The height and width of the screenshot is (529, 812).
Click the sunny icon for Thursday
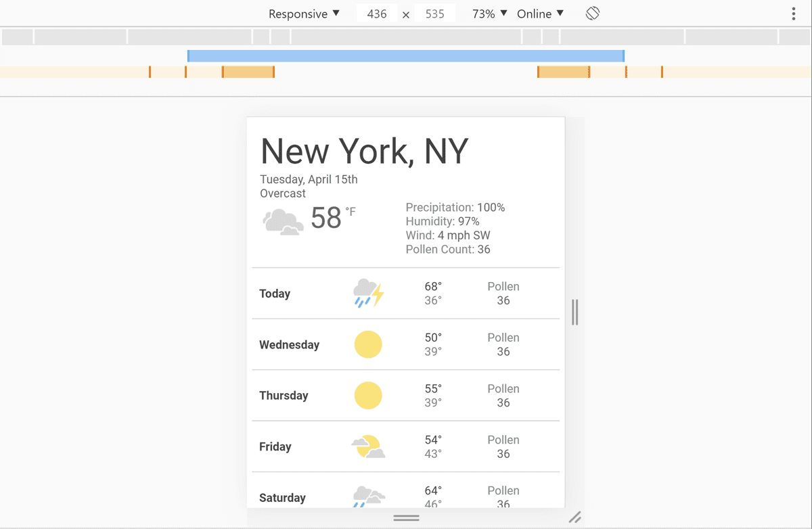[x=368, y=395]
